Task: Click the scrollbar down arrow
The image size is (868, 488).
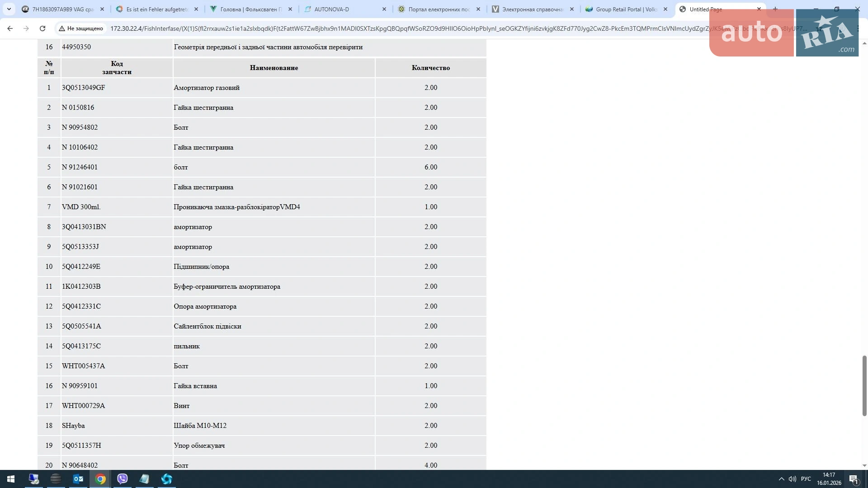Action: [x=864, y=465]
